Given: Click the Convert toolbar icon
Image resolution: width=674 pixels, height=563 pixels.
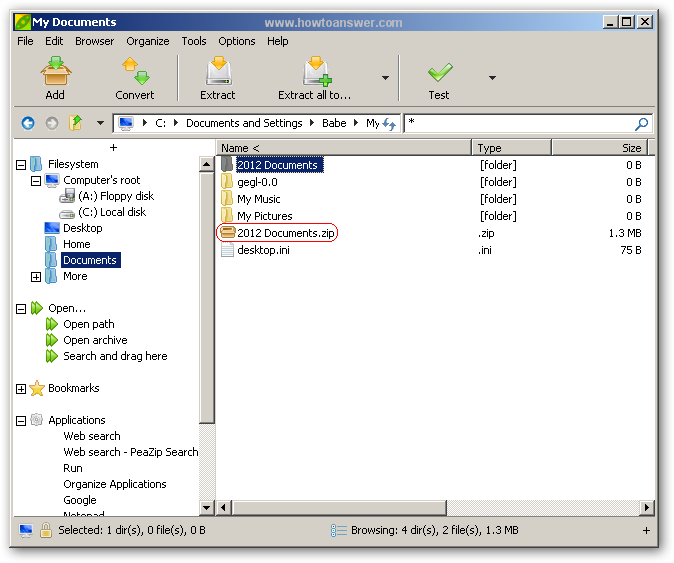Looking at the screenshot, I should click(x=135, y=71).
